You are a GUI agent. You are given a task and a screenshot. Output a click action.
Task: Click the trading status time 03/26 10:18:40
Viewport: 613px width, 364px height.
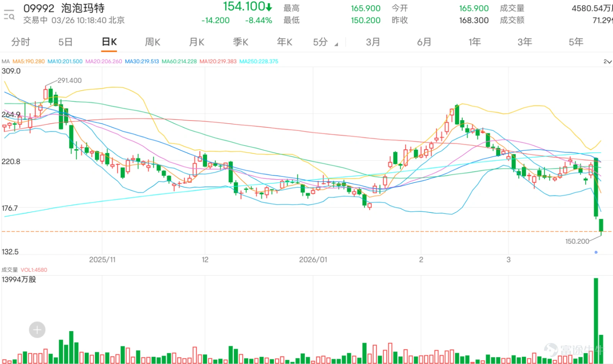point(79,20)
